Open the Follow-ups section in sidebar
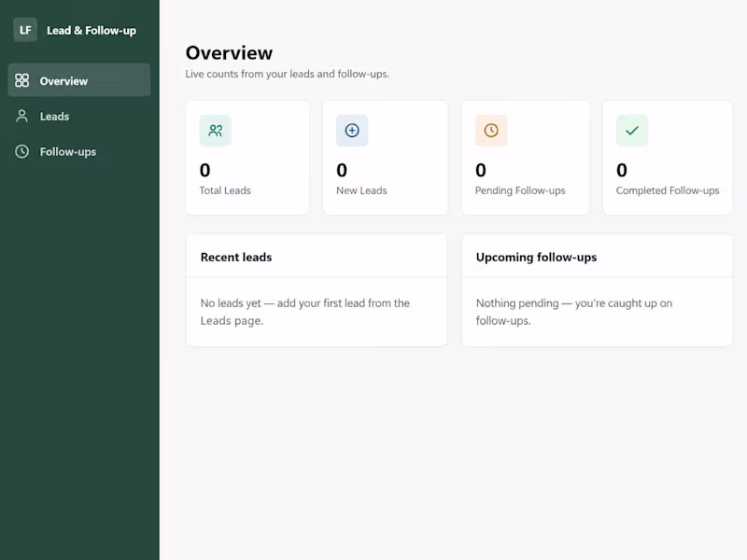Screen dimensions: 747x560 (79, 151)
